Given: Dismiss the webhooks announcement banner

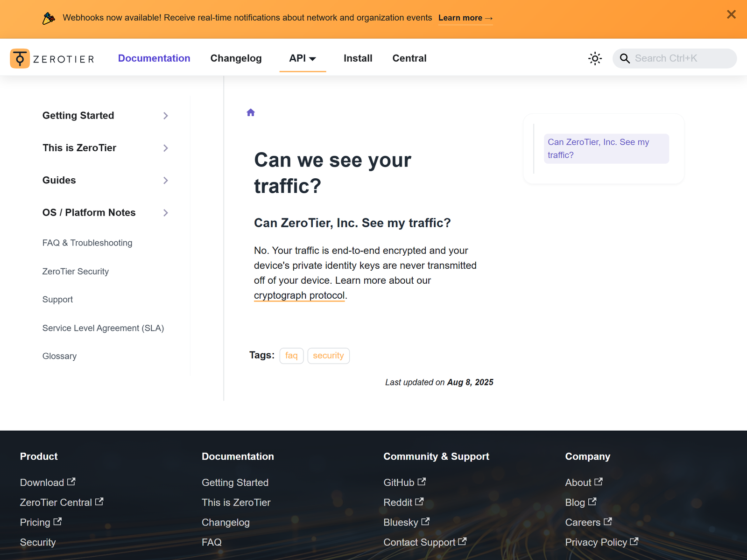Looking at the screenshot, I should 731,14.
